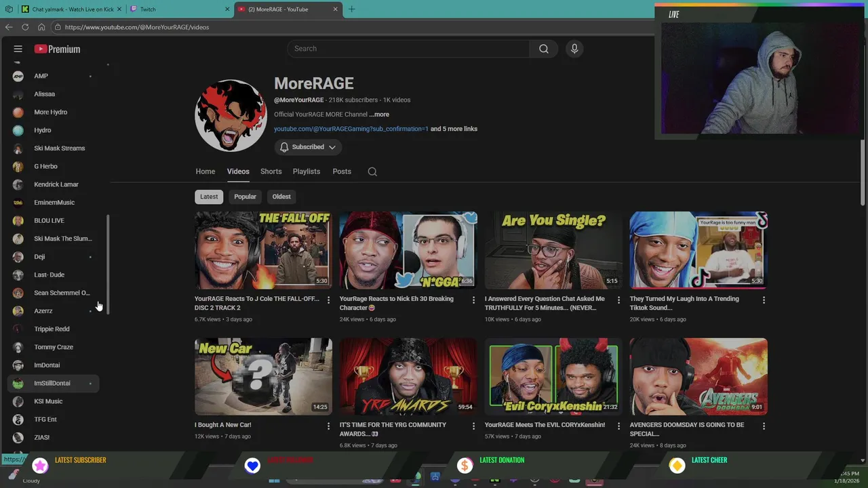Click the latest cheer overlay icon

pos(677,466)
